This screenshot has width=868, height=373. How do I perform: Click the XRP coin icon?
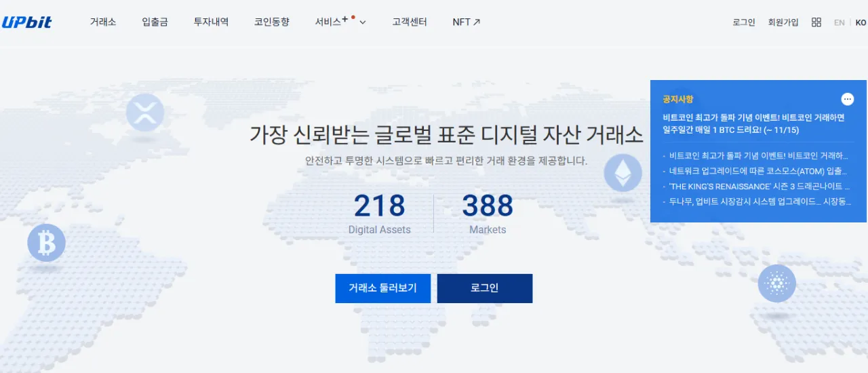click(x=145, y=112)
